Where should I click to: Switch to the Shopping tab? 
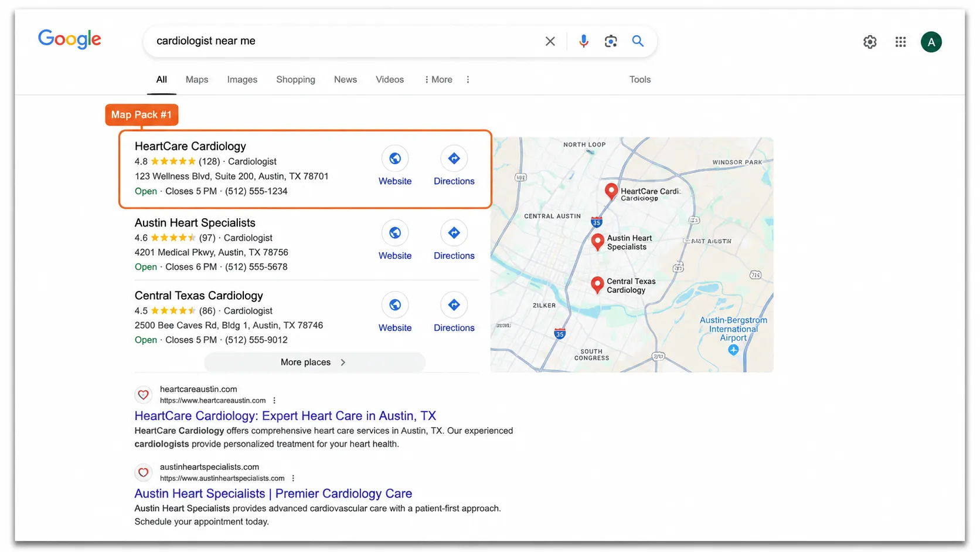coord(295,80)
